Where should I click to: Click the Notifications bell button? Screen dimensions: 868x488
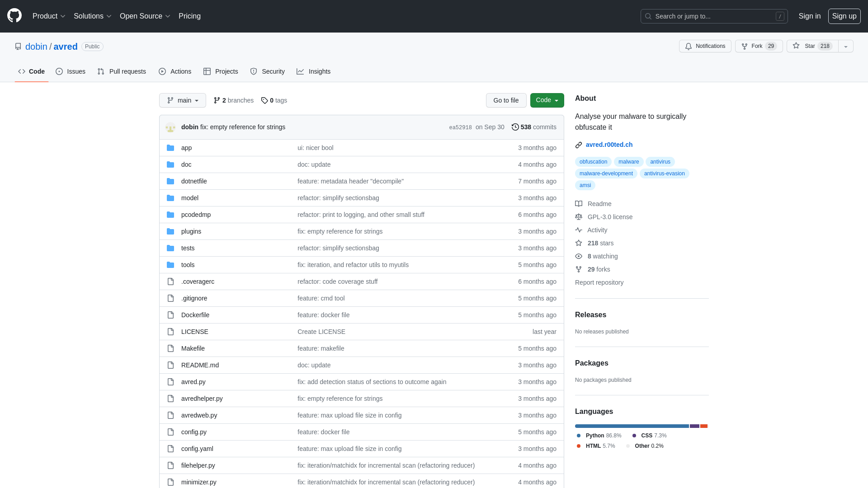[705, 46]
